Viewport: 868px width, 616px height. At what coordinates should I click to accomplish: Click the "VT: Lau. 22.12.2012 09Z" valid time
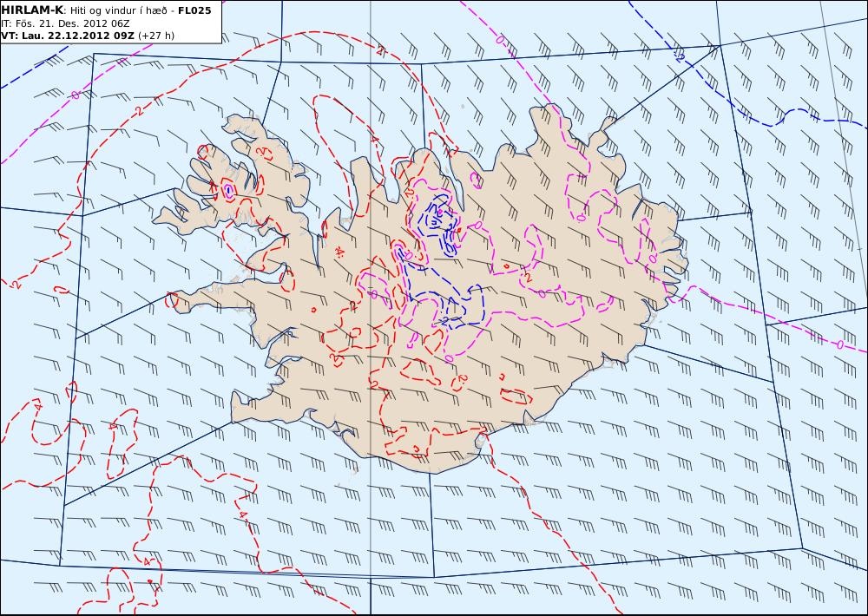(x=68, y=36)
